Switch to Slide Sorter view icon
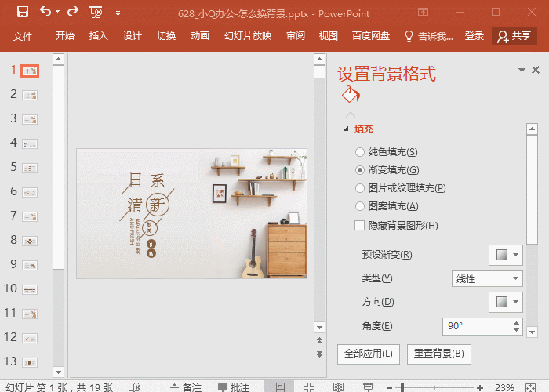This screenshot has height=392, width=549. pos(309,387)
